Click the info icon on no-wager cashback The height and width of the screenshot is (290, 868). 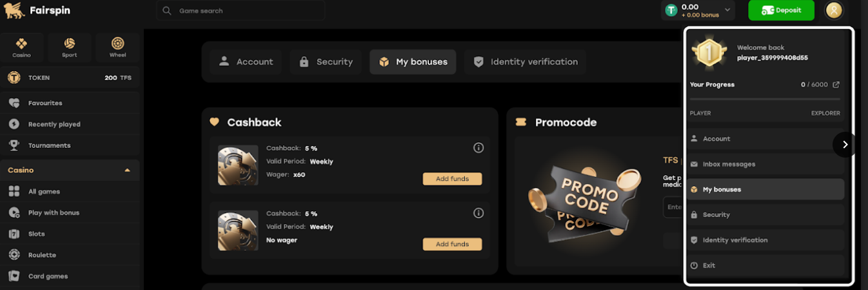pyautogui.click(x=478, y=213)
